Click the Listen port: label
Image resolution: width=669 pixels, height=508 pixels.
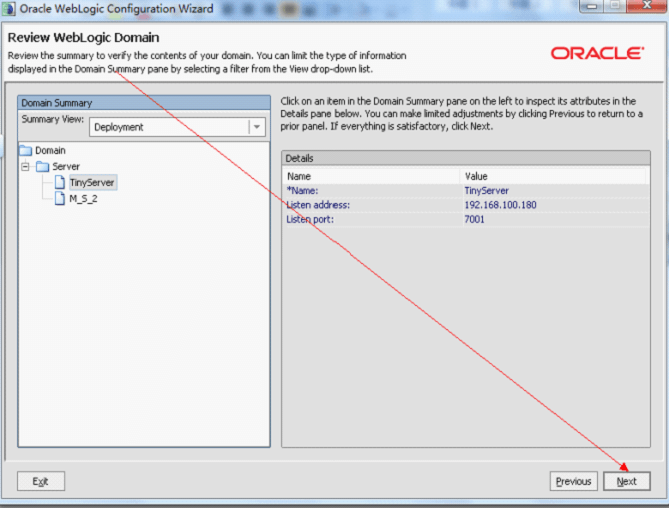(x=310, y=219)
